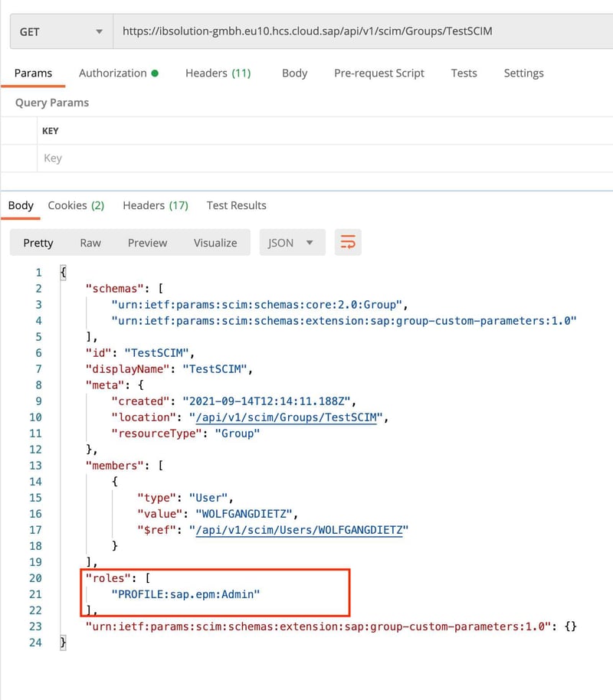Open the request Settings tab
Viewport: 613px width, 700px height.
pos(523,74)
